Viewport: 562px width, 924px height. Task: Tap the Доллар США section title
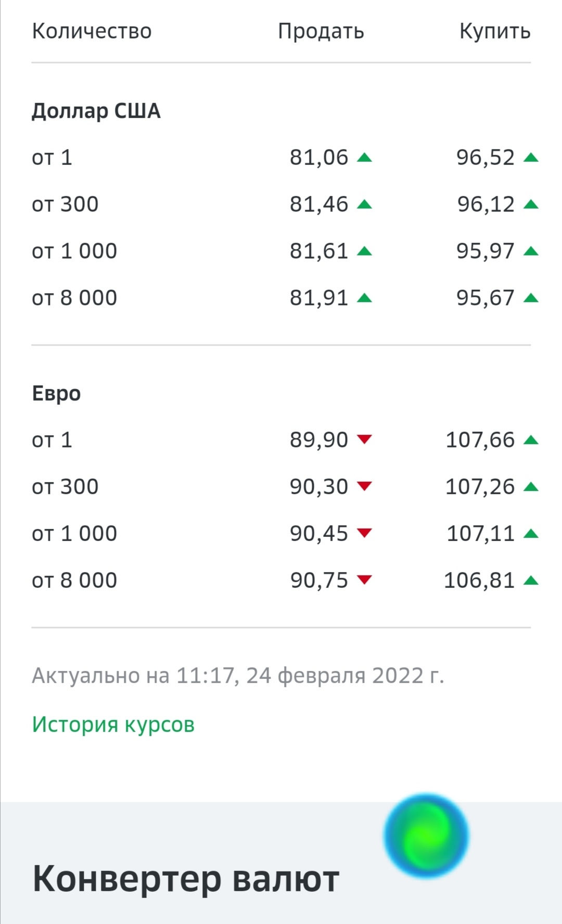coord(96,111)
